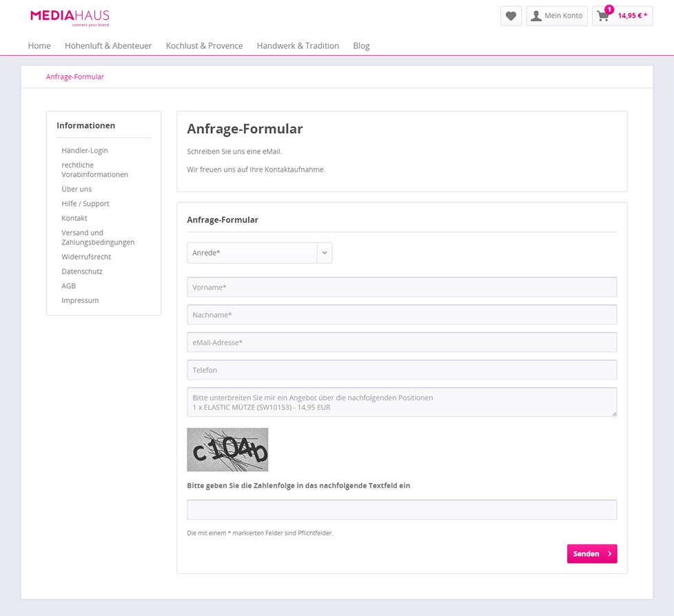Go to Home in the navigation bar

(x=39, y=45)
